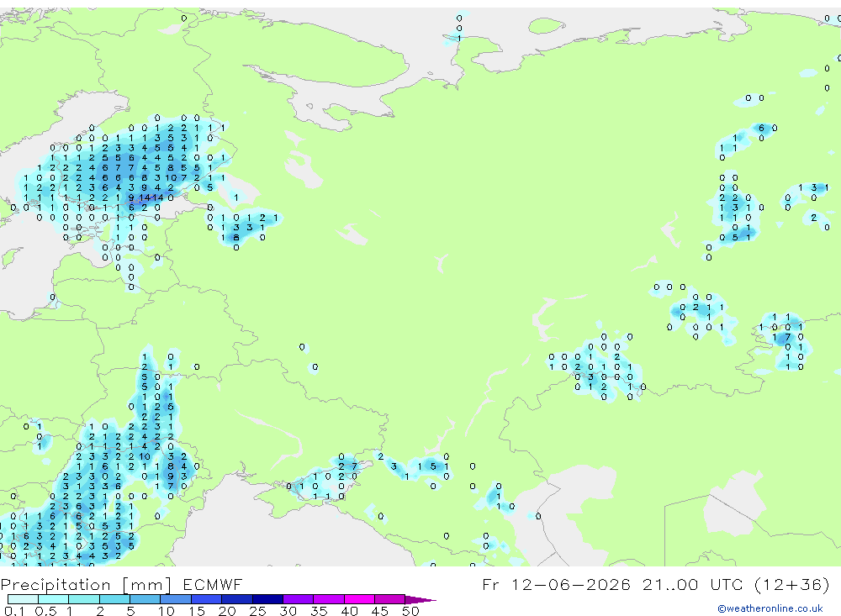841x616 pixels.
Task: Click the 2 to 5 mm legend swatch
Action: [114, 599]
